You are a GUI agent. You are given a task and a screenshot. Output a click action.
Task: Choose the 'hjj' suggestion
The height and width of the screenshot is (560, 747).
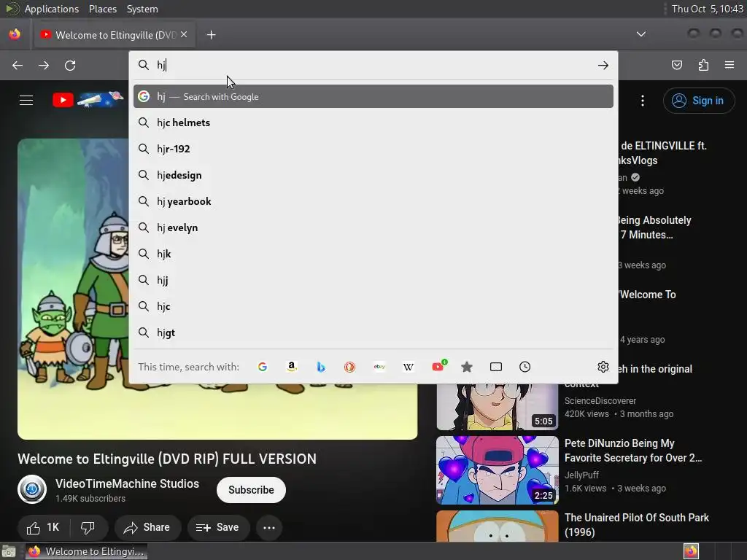pyautogui.click(x=373, y=279)
